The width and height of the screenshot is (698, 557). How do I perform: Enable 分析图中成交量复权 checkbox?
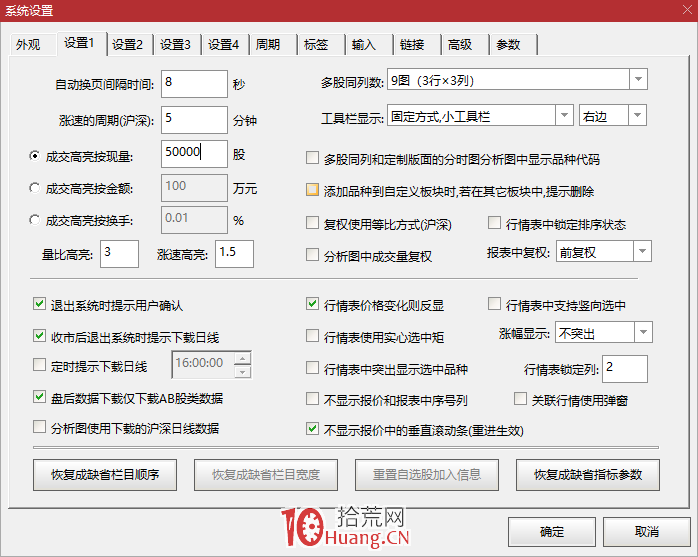point(312,254)
